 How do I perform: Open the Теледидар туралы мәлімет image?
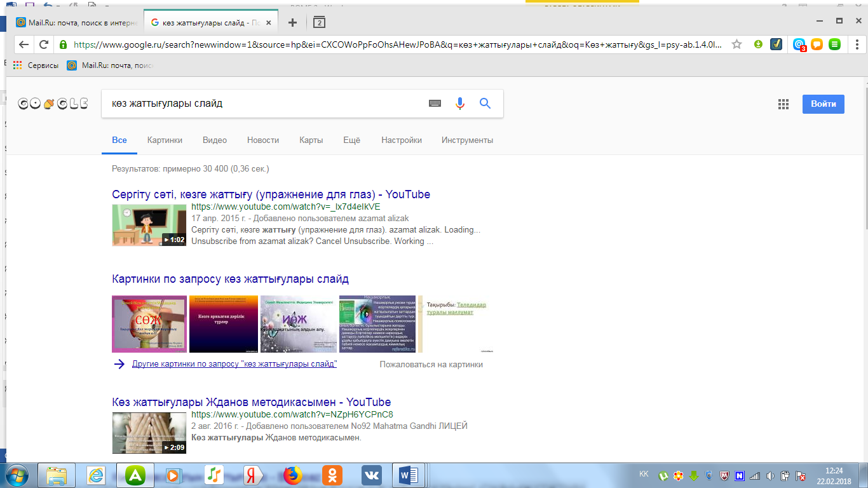456,324
